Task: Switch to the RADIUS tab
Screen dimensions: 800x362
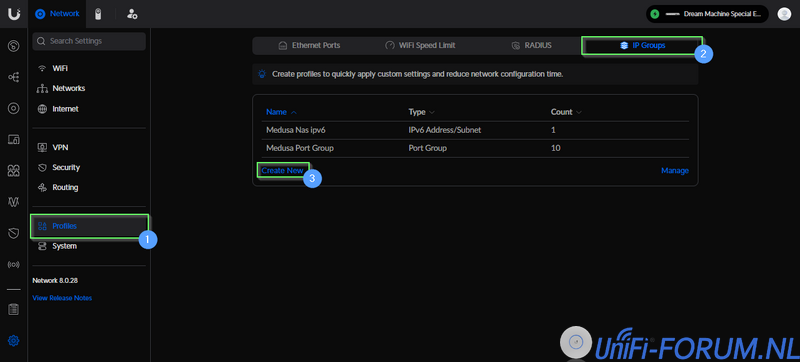Action: (531, 45)
